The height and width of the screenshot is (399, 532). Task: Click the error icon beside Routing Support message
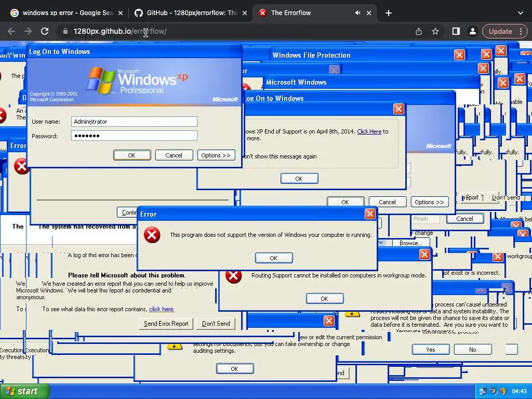click(233, 276)
